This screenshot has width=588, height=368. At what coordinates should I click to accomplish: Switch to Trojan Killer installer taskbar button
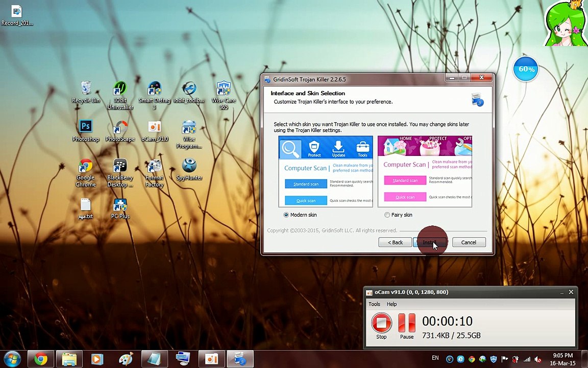pos(240,359)
